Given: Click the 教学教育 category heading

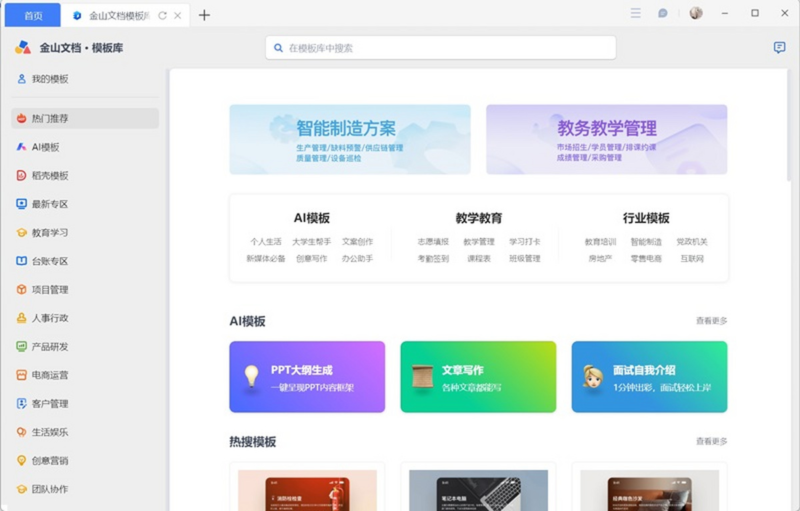Looking at the screenshot, I should tap(479, 218).
